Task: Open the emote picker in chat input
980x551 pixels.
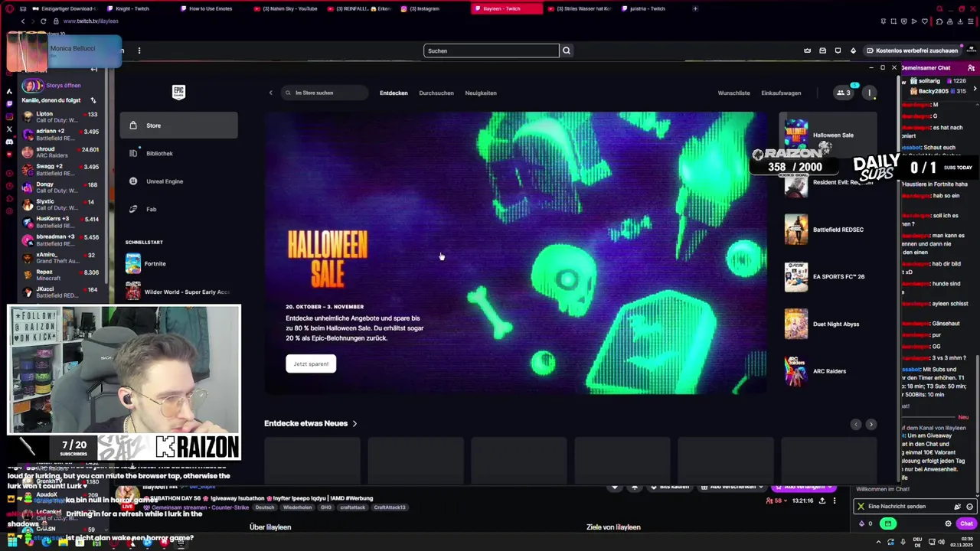Action: 969,507
